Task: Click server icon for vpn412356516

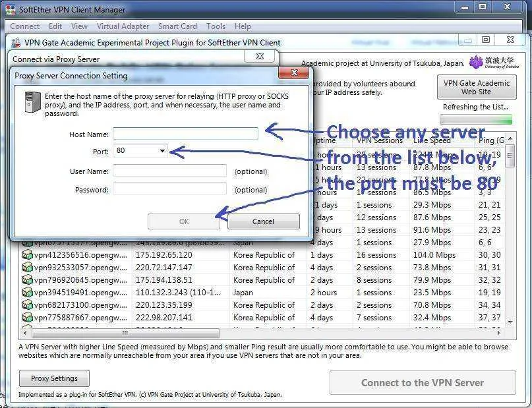Action: click(x=27, y=254)
